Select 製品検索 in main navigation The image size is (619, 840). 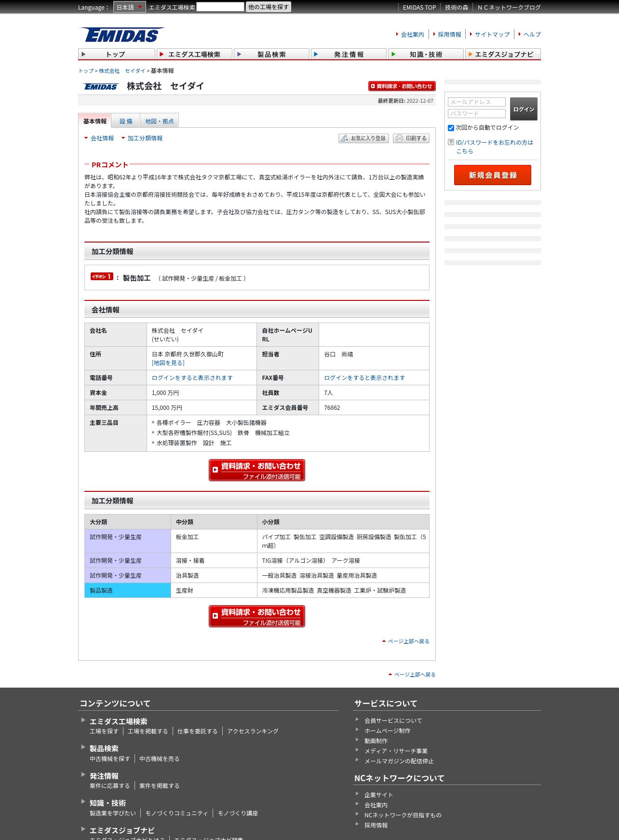pos(271,54)
